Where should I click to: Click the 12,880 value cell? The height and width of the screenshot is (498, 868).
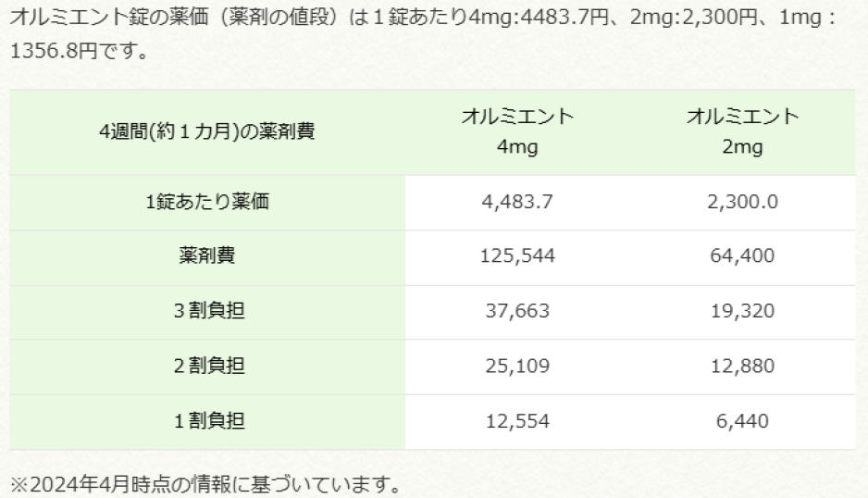(742, 367)
